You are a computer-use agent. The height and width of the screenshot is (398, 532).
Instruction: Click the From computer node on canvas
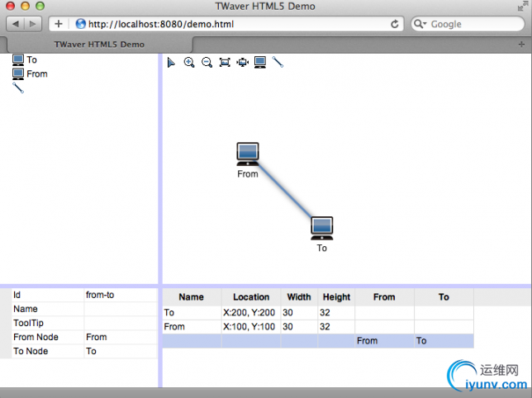pyautogui.click(x=248, y=154)
